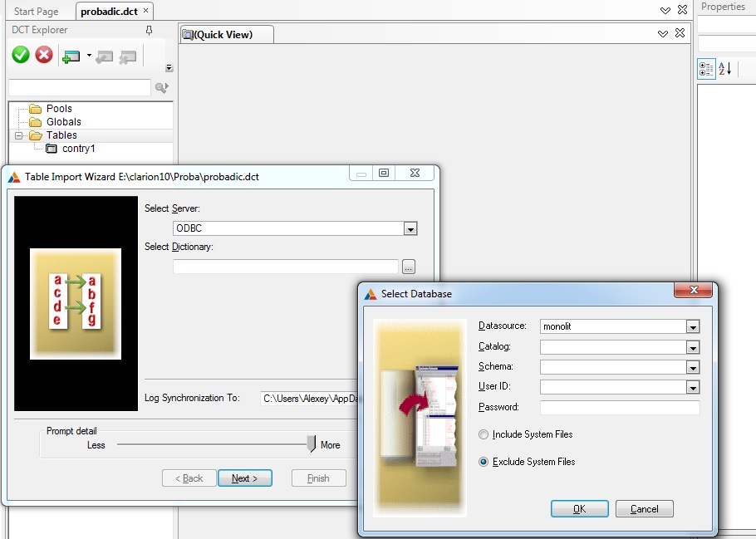Expand the Schema dropdown list
This screenshot has width=756, height=539.
pos(693,367)
